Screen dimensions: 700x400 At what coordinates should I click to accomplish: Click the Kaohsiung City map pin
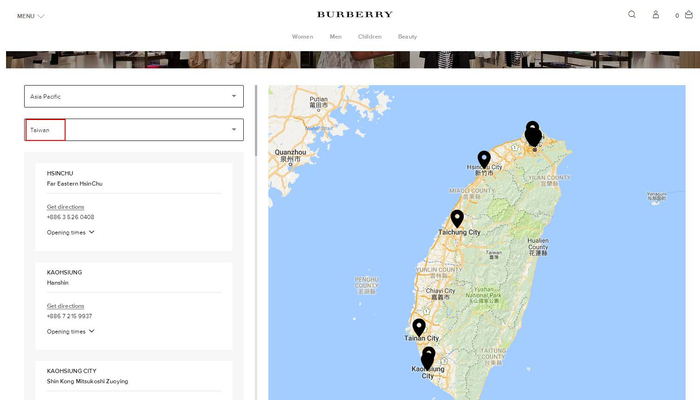pyautogui.click(x=428, y=358)
